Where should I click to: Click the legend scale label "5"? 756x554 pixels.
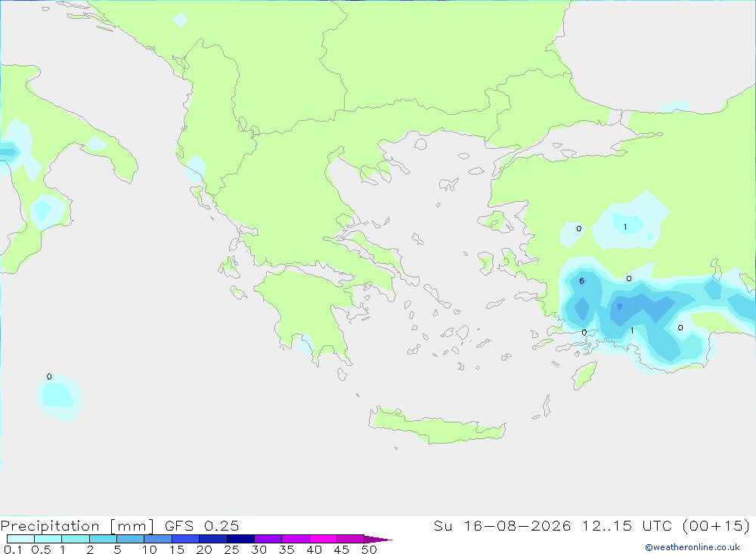click(x=117, y=549)
